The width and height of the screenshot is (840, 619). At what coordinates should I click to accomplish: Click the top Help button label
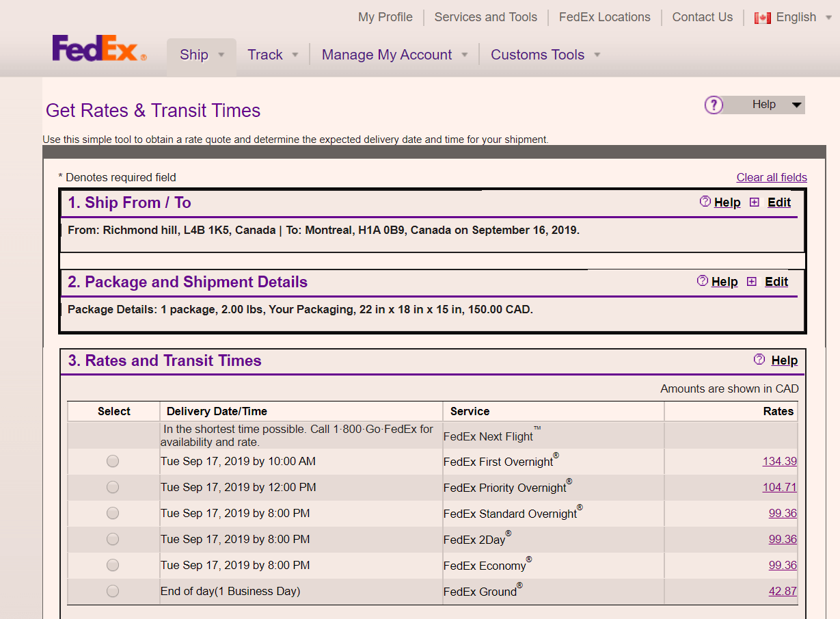(x=764, y=104)
